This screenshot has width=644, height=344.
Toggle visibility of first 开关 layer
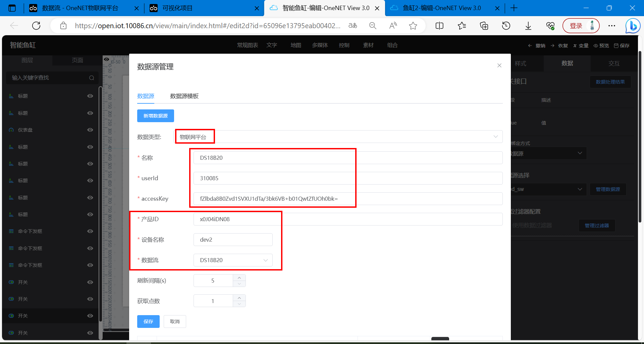coord(90,282)
